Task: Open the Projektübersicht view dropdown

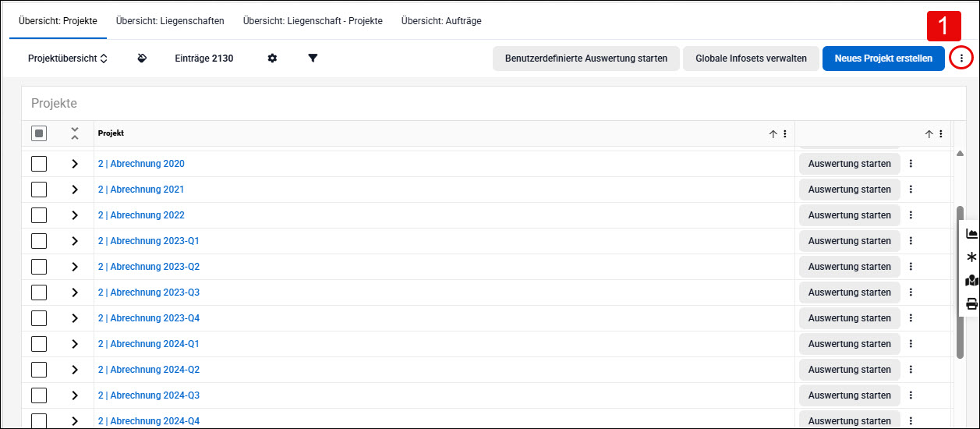Action: 67,58
